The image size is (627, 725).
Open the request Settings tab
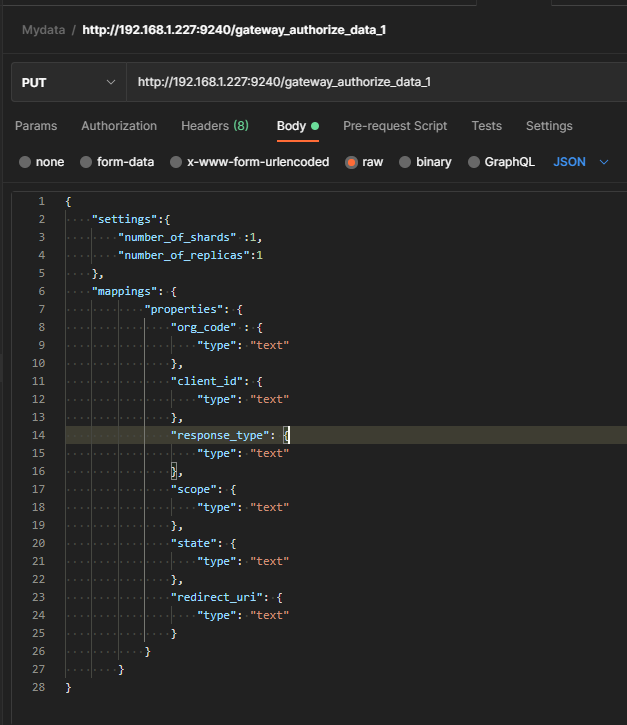click(x=549, y=126)
